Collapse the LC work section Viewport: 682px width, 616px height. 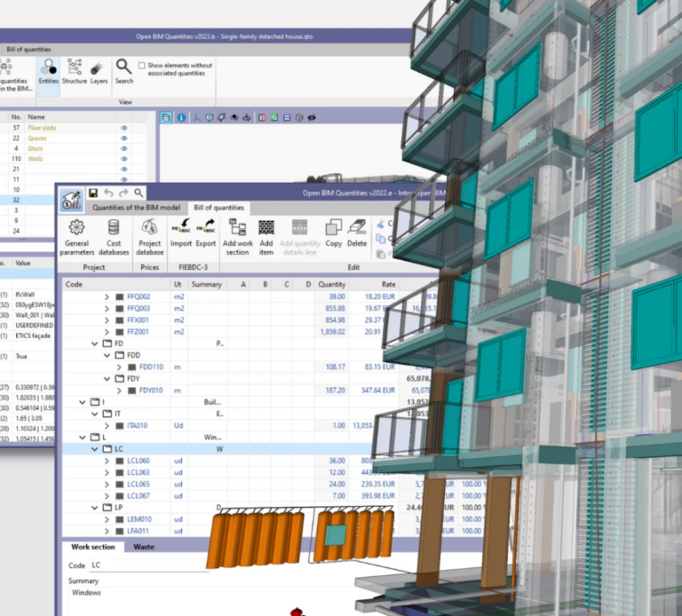pos(95,449)
